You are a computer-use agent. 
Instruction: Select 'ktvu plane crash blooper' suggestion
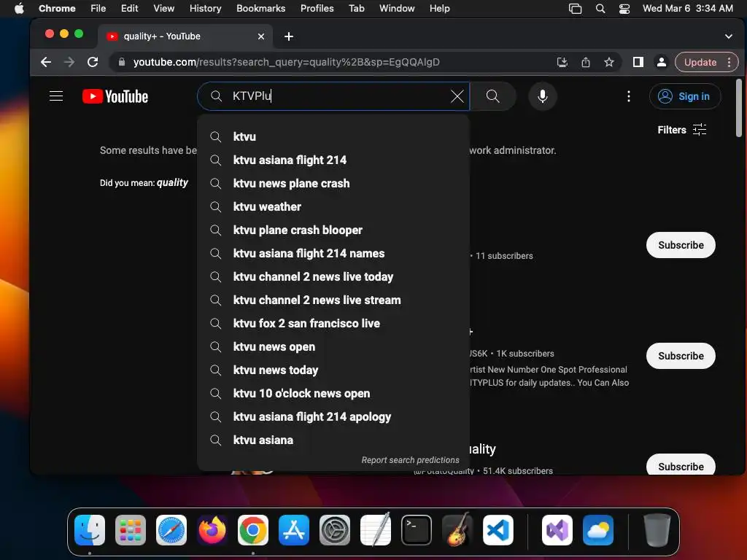pyautogui.click(x=333, y=230)
